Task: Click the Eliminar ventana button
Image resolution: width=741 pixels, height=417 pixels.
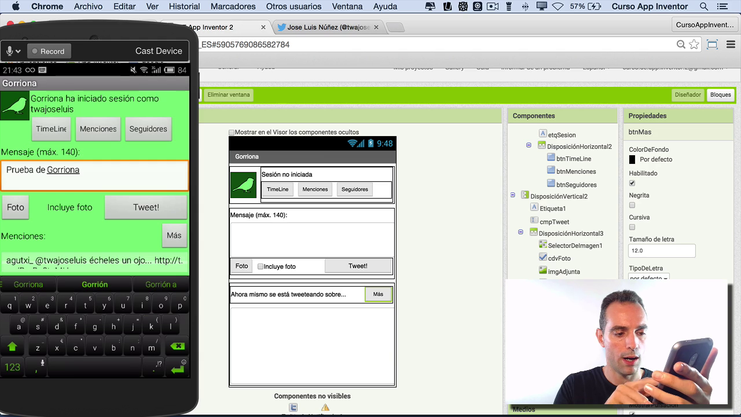Action: click(x=229, y=95)
